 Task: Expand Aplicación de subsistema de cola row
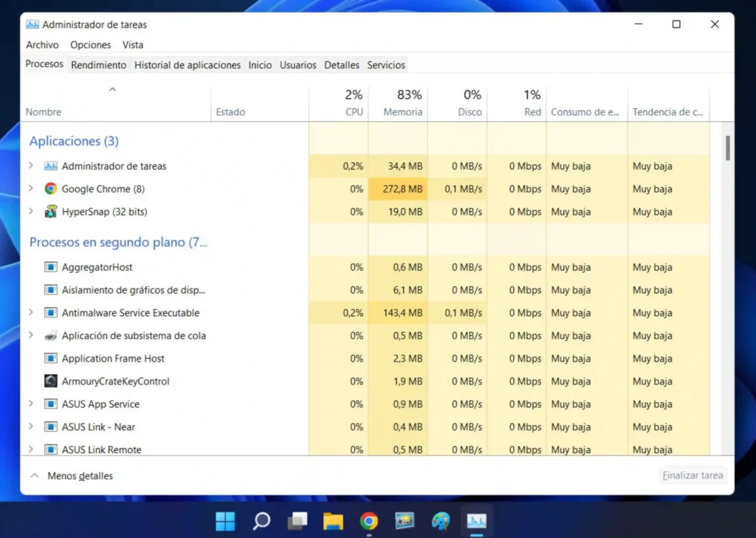click(31, 335)
